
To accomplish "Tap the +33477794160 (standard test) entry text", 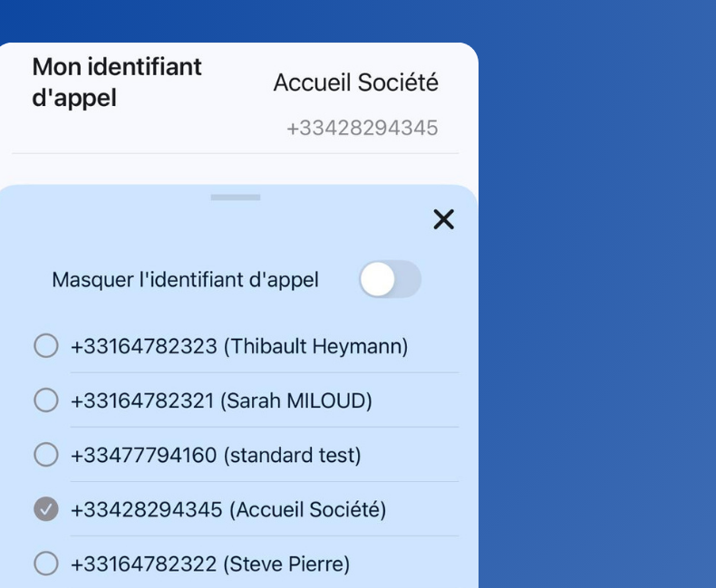I will click(216, 455).
